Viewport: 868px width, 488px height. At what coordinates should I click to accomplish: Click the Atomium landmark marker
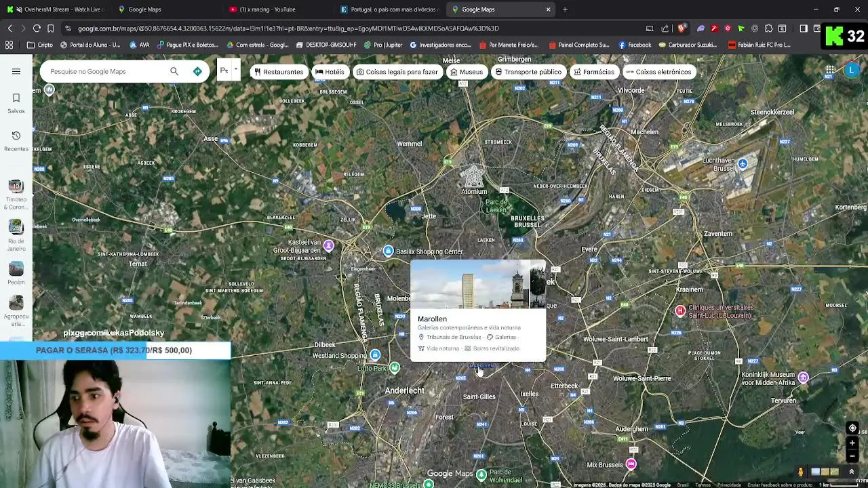pos(473,178)
